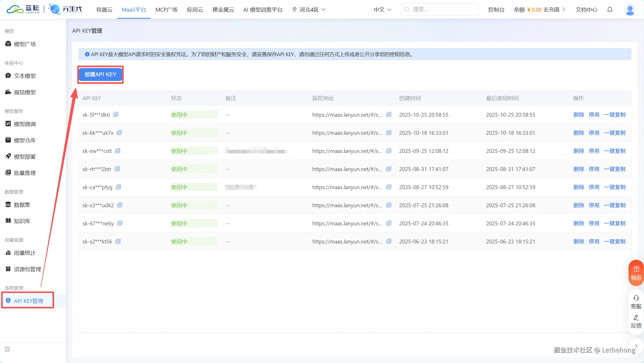Expand the 河北4区 region dropdown
The width and height of the screenshot is (644, 363).
[309, 10]
